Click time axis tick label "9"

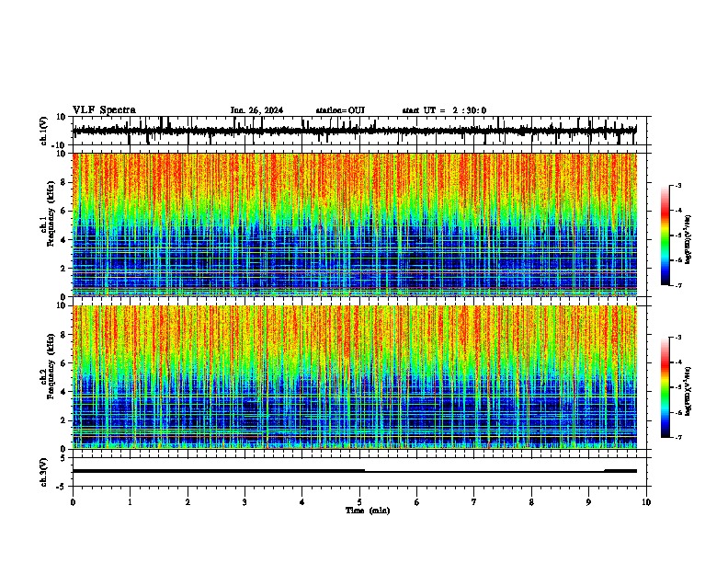tap(588, 502)
